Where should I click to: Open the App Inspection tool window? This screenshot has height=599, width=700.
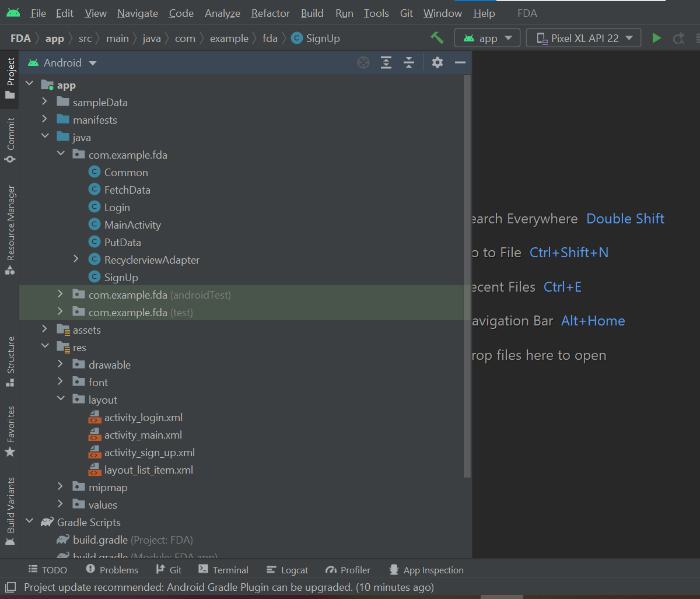(x=426, y=570)
